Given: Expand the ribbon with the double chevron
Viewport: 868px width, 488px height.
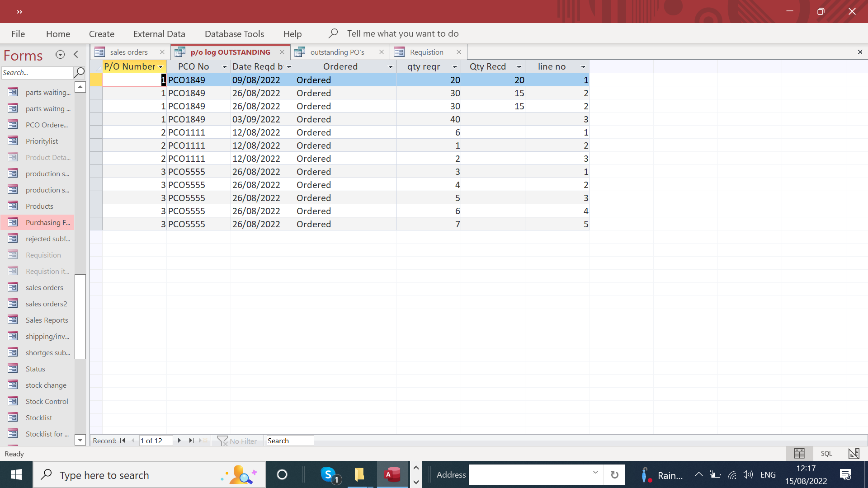Looking at the screenshot, I should point(19,12).
